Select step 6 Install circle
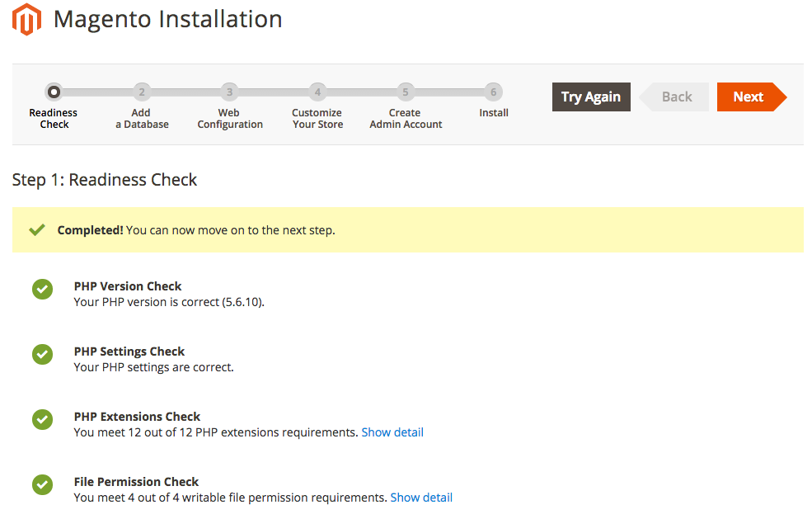 tap(494, 92)
